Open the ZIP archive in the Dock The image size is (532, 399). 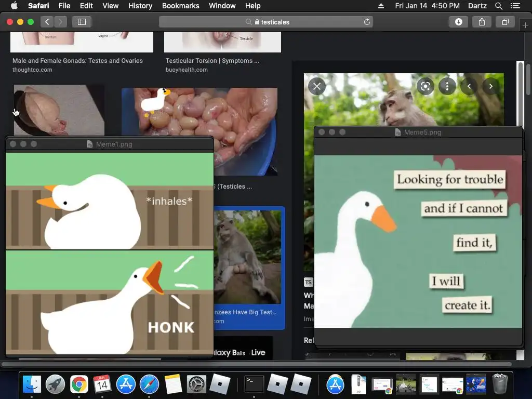point(358,384)
